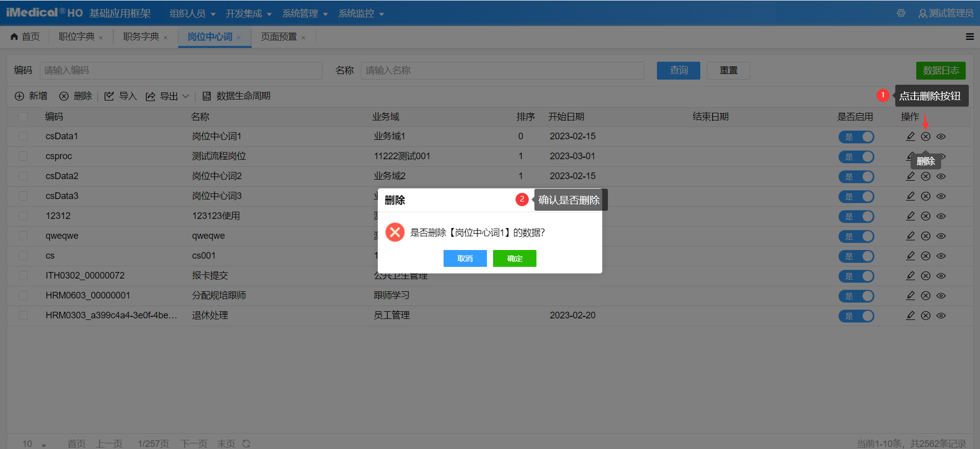
Task: Open 数据生命周期 data lifecycle tool
Action: pos(236,96)
